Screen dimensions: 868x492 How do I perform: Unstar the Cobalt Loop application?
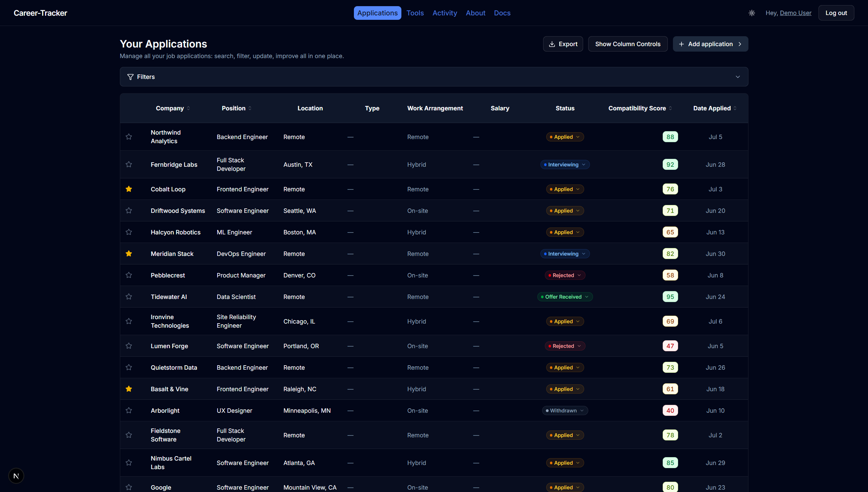129,189
